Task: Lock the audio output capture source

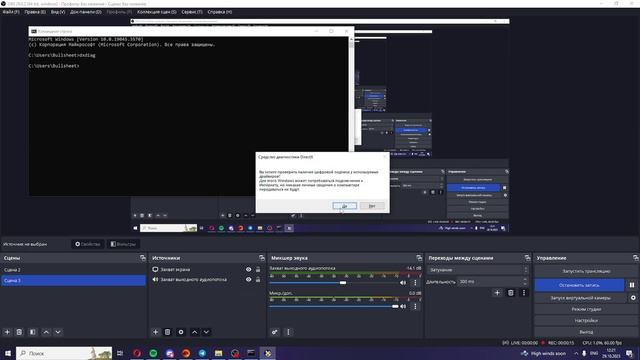Action: pyautogui.click(x=258, y=280)
